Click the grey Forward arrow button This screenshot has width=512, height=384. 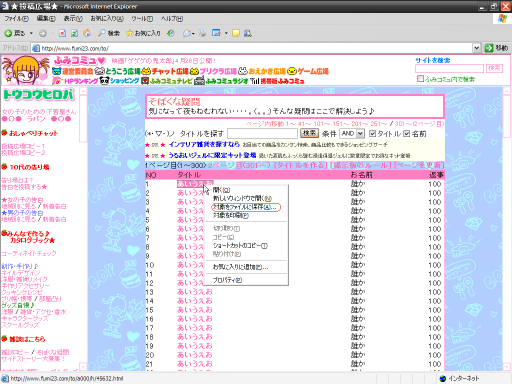pyautogui.click(x=43, y=33)
